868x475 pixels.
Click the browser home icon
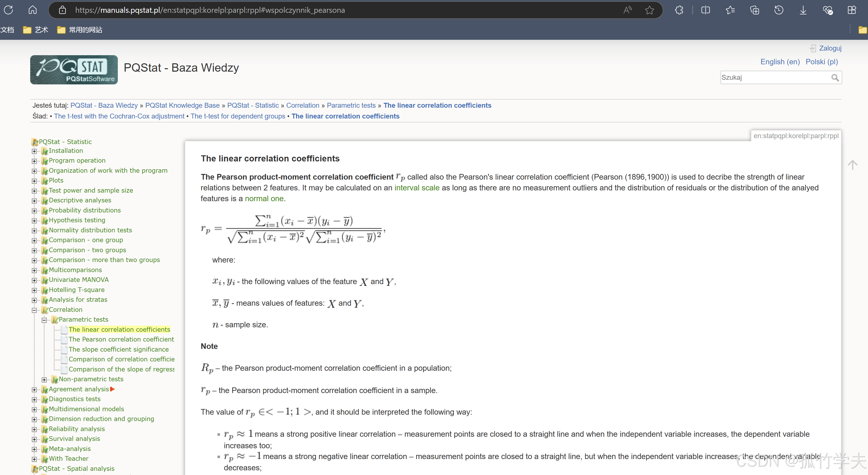pyautogui.click(x=32, y=10)
